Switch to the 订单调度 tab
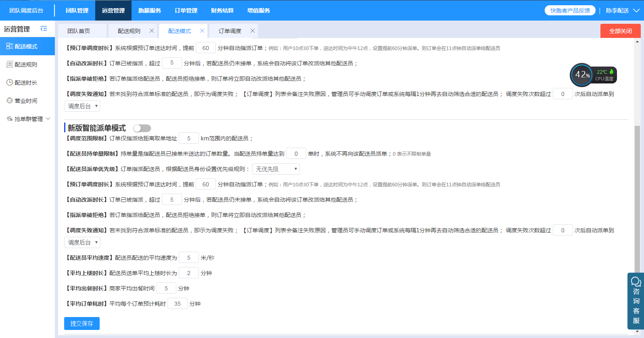This screenshot has height=338, width=644. pyautogui.click(x=230, y=31)
